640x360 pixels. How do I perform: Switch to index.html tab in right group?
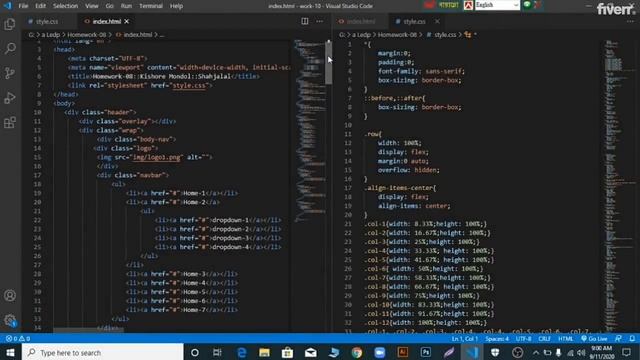click(361, 21)
